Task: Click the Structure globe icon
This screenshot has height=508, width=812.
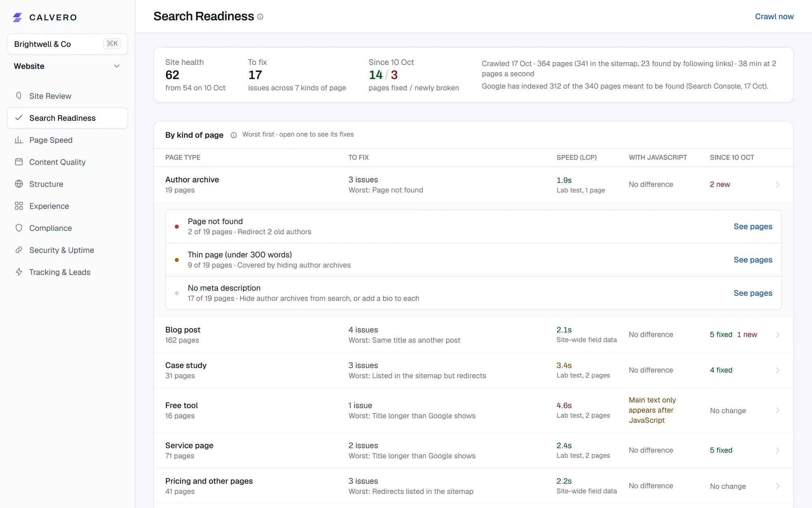Action: point(19,184)
